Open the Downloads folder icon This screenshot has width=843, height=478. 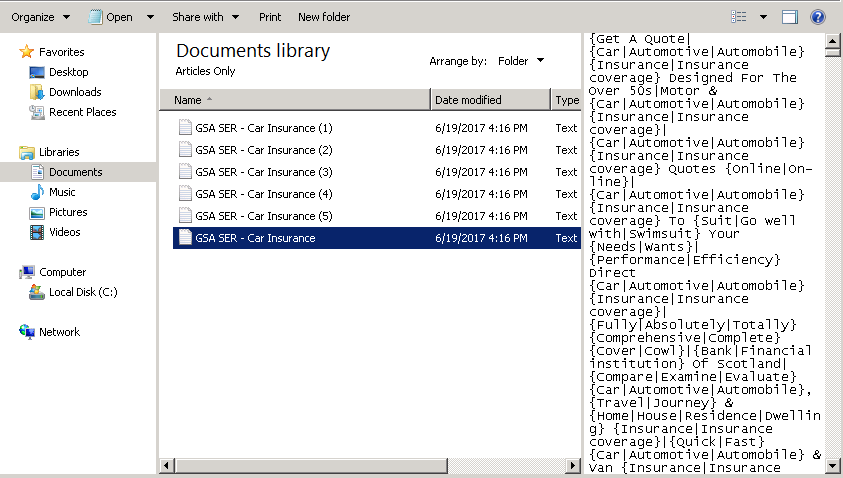[x=37, y=92]
